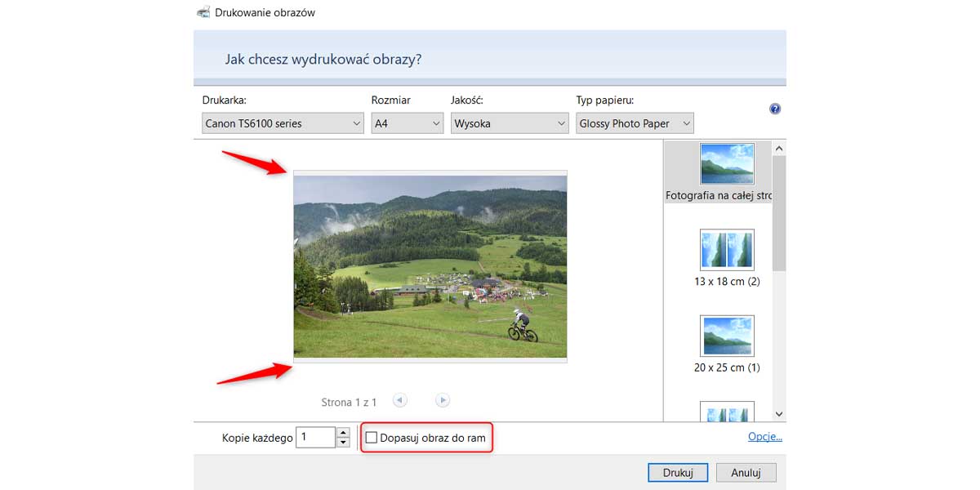Open the Opcje... link
This screenshot has width=980, height=490.
[764, 437]
